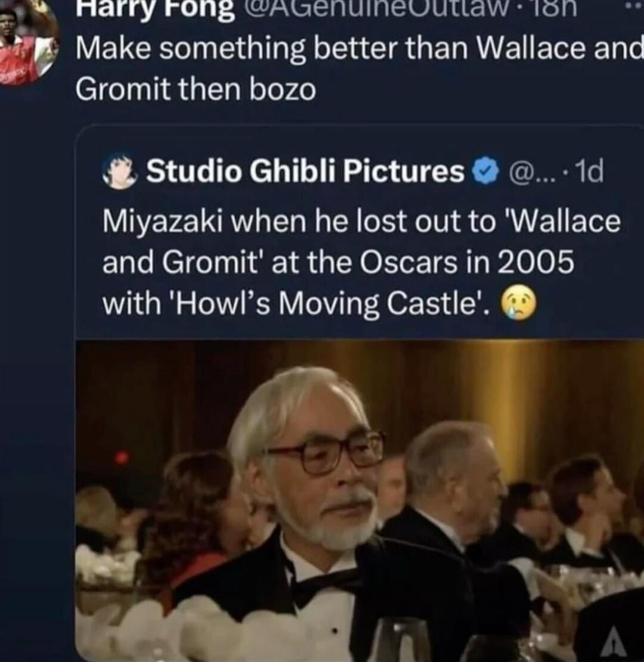Click the crying face emoji
The image size is (644, 662).
click(x=519, y=303)
